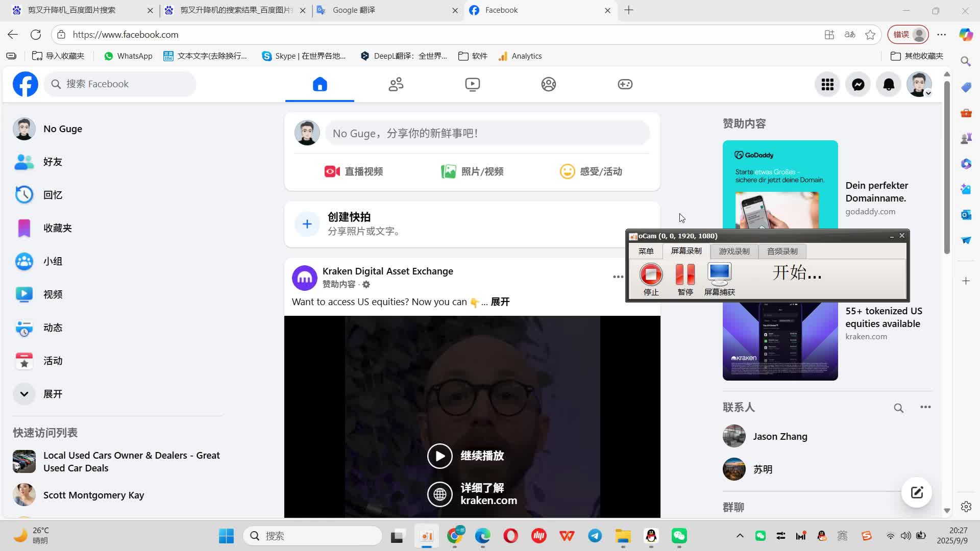Screen dimensions: 980x551
Task: Switch to oCam 游戏录制 tab
Action: coord(734,252)
